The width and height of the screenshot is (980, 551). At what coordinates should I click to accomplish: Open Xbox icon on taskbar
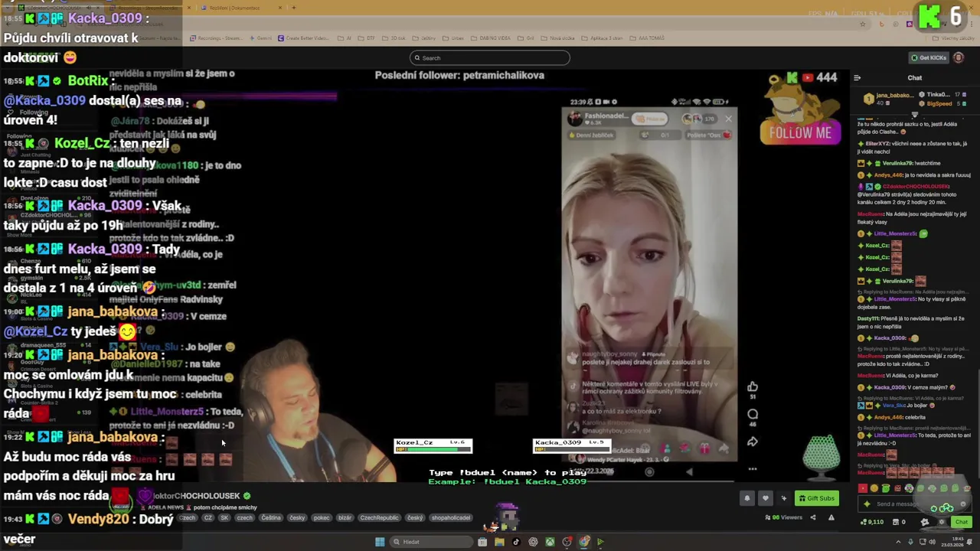pos(550,542)
